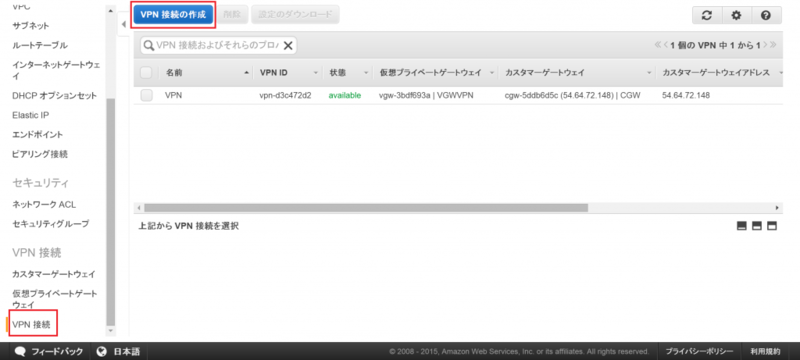Go to next page of results
Image resolution: width=800 pixels, height=360 pixels.
[x=765, y=45]
